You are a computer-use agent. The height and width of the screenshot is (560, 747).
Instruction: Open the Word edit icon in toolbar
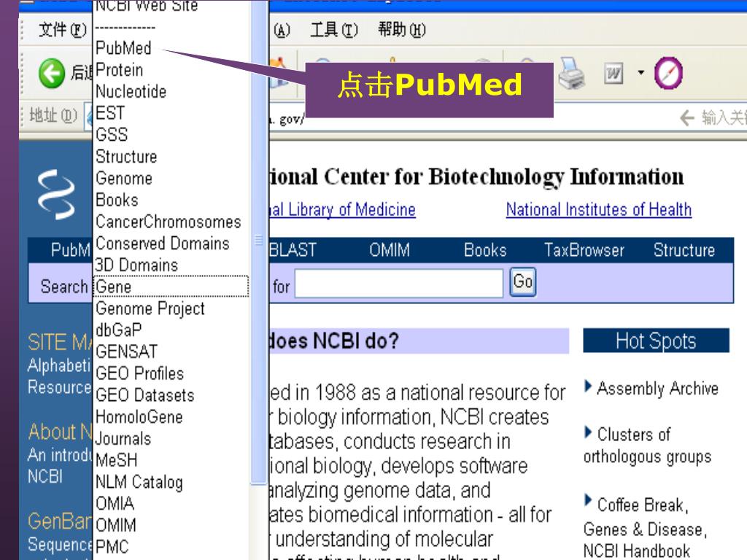(x=613, y=74)
